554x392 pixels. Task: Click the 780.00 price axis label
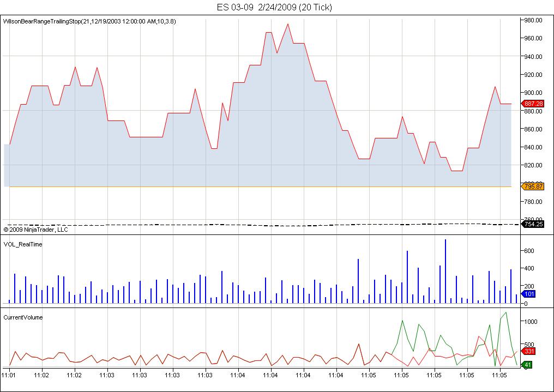coord(533,202)
